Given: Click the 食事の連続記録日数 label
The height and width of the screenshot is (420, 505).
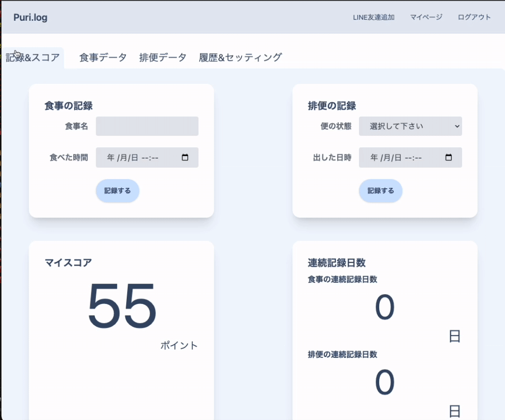Looking at the screenshot, I should (342, 279).
